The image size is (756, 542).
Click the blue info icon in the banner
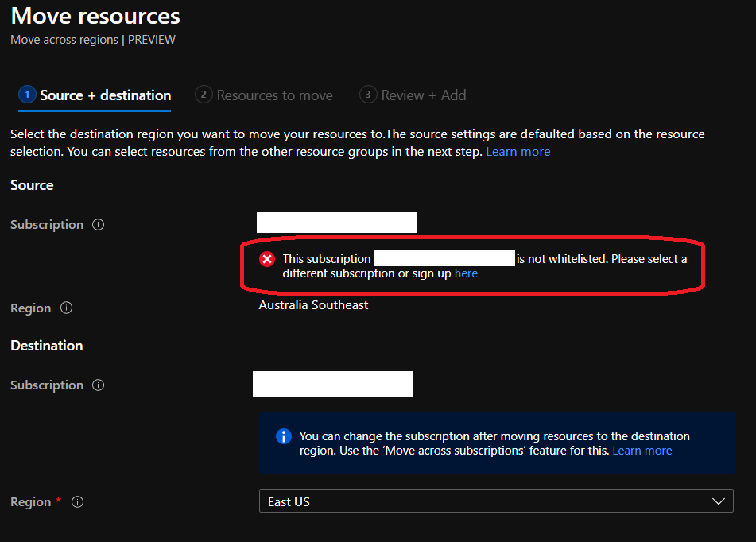tap(283, 436)
